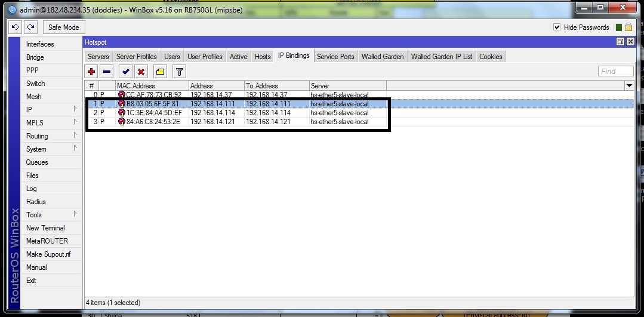
Task: Switch to the Hosts tab
Action: tap(263, 57)
